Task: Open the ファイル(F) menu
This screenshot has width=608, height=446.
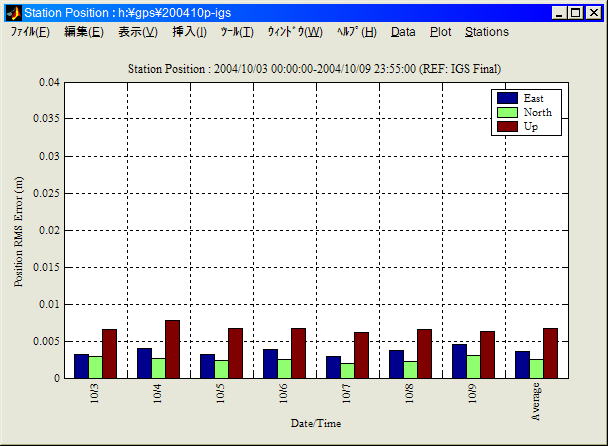Action: [x=30, y=32]
